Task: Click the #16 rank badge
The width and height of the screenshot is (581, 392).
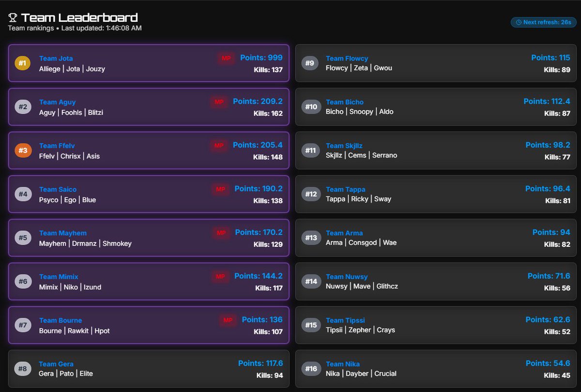Action: [311, 369]
